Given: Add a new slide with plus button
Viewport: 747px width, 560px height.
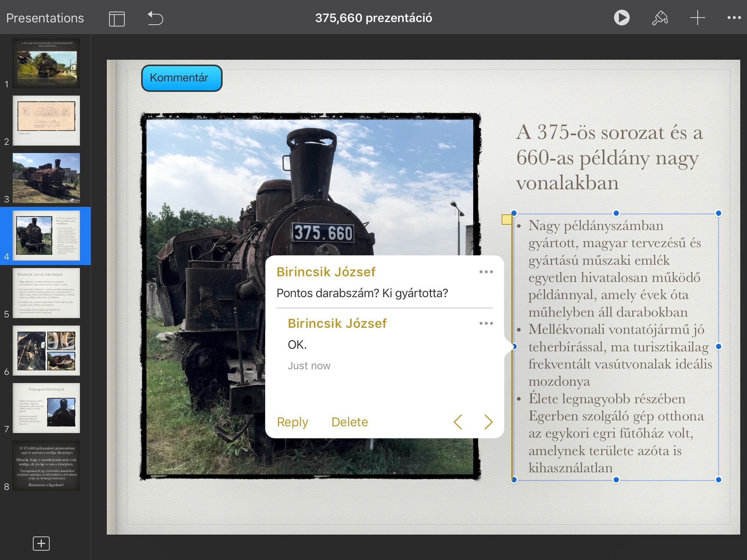Looking at the screenshot, I should point(41,543).
